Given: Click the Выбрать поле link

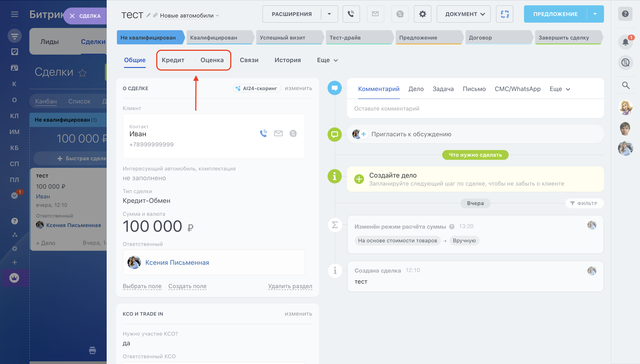Looking at the screenshot, I should [x=142, y=286].
